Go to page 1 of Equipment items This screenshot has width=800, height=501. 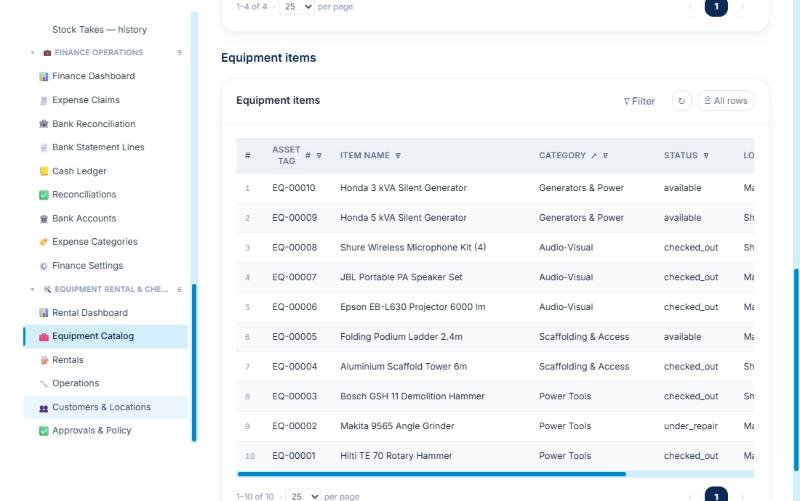point(716,496)
